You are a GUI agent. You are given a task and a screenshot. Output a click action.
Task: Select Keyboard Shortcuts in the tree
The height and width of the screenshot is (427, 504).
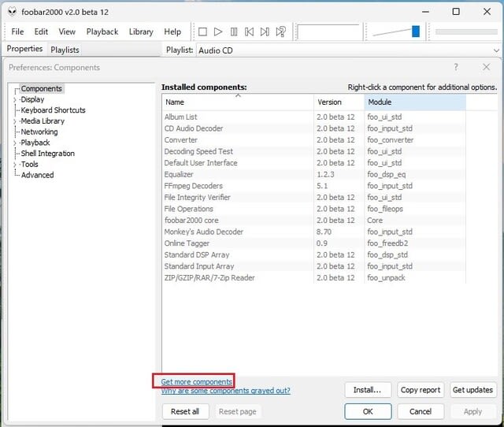53,110
